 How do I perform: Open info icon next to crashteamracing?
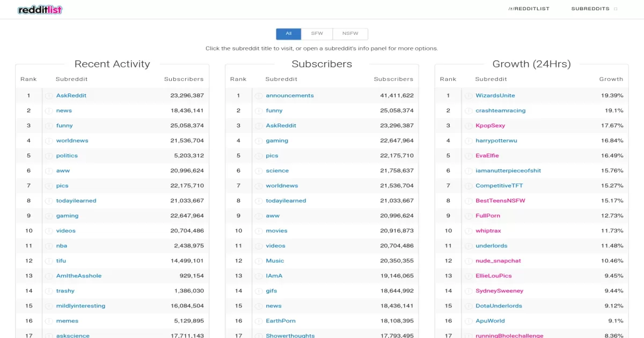click(x=468, y=111)
